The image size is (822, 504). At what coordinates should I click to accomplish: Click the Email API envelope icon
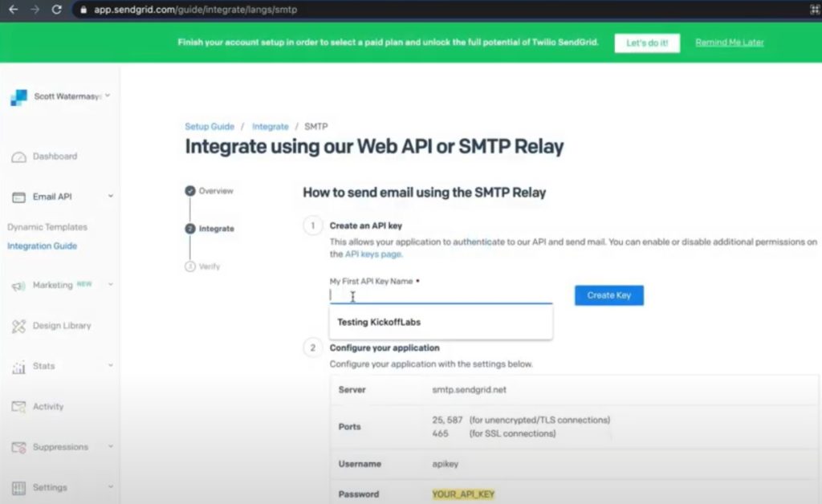pos(19,197)
